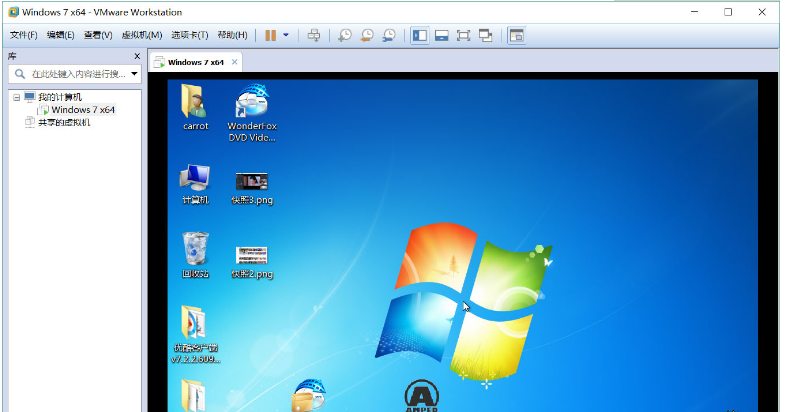Pause the virtual machine with the orange button
The height and width of the screenshot is (412, 799).
(x=271, y=35)
